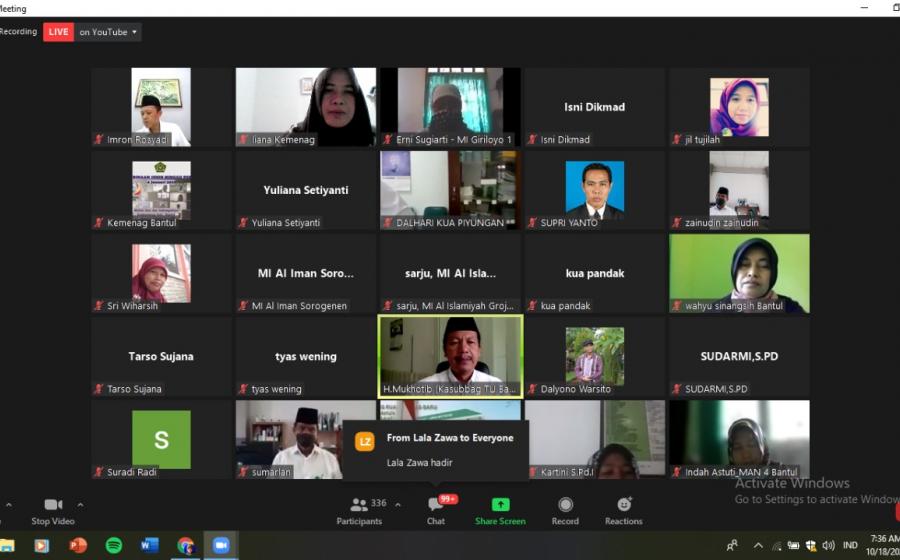Click the Suradi Radi green avatar tile

161,439
